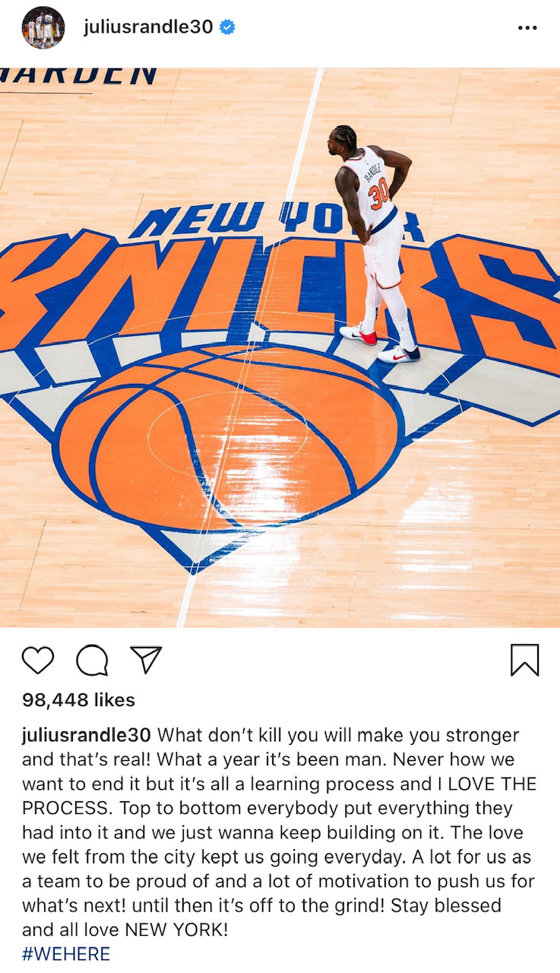Image resolution: width=560 pixels, height=973 pixels.
Task: Tap the orange basketball logo in photo
Action: (228, 439)
